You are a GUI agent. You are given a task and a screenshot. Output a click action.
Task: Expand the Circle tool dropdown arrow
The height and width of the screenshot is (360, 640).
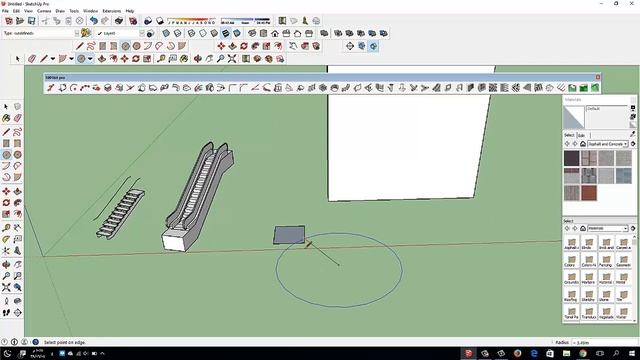(x=90, y=59)
